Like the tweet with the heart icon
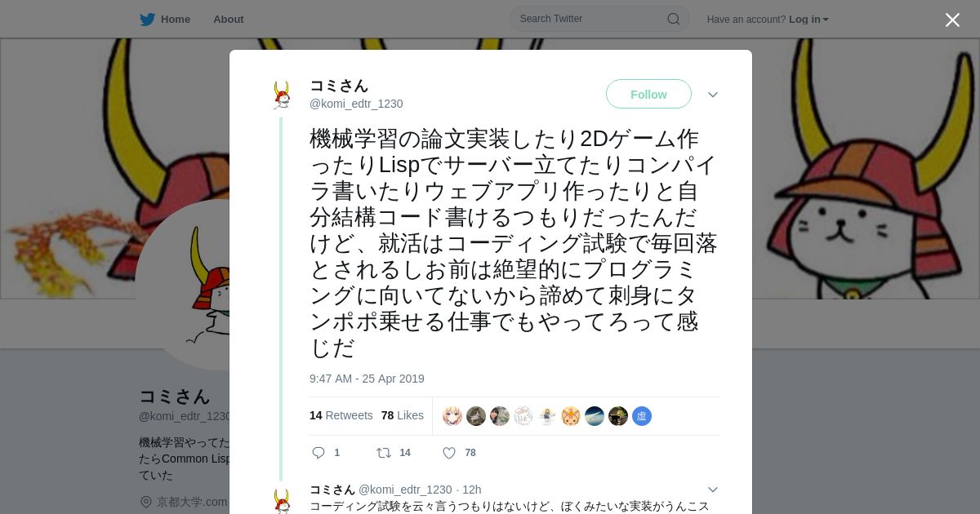 449,453
